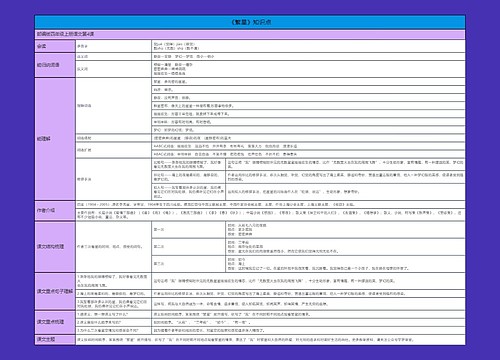Select the 近义词 sub-item cell
This screenshot has width=500, height=360.
pos(113,57)
